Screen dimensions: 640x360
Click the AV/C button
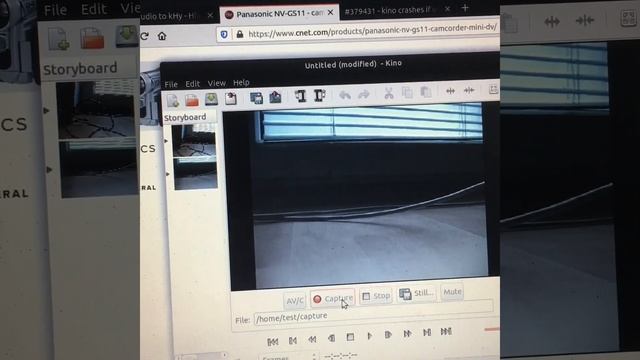point(295,301)
